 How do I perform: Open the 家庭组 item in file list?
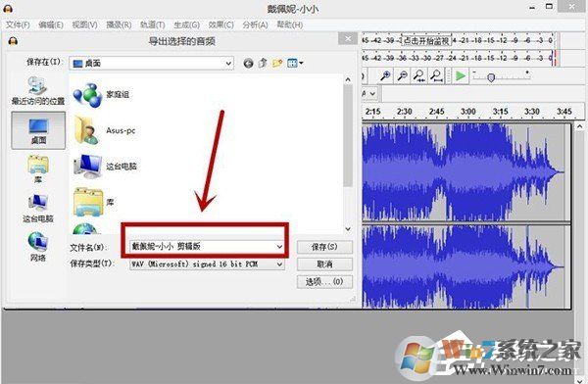point(102,94)
